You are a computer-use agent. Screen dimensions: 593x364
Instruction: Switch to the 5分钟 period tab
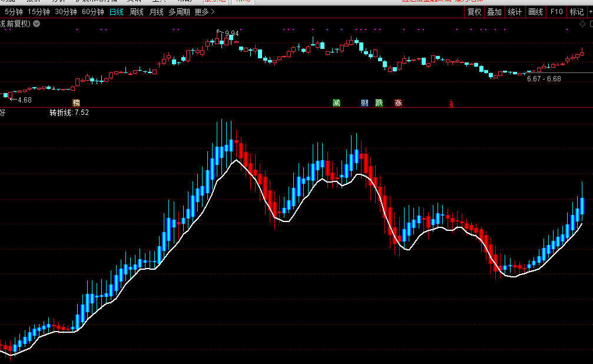(14, 12)
